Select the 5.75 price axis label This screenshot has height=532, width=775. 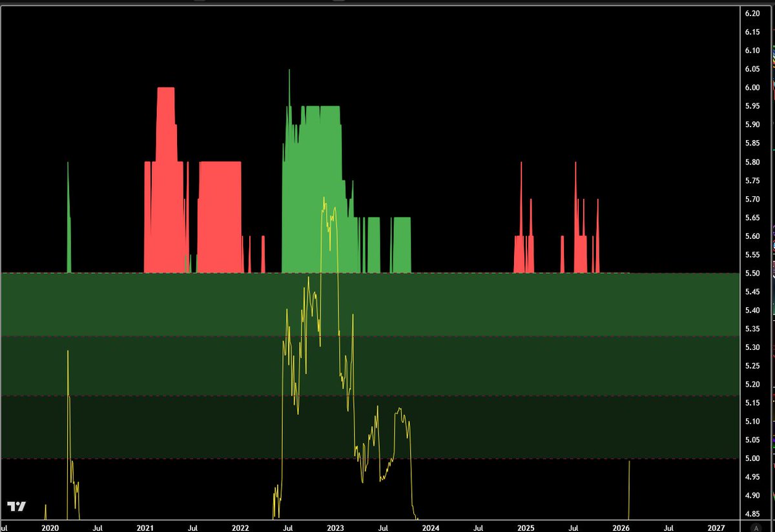[751, 180]
